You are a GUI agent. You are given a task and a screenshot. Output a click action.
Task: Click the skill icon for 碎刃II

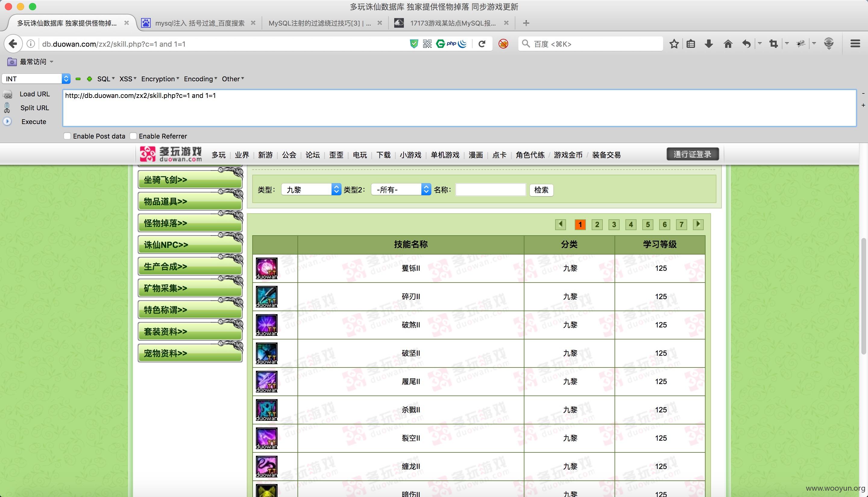pos(266,297)
